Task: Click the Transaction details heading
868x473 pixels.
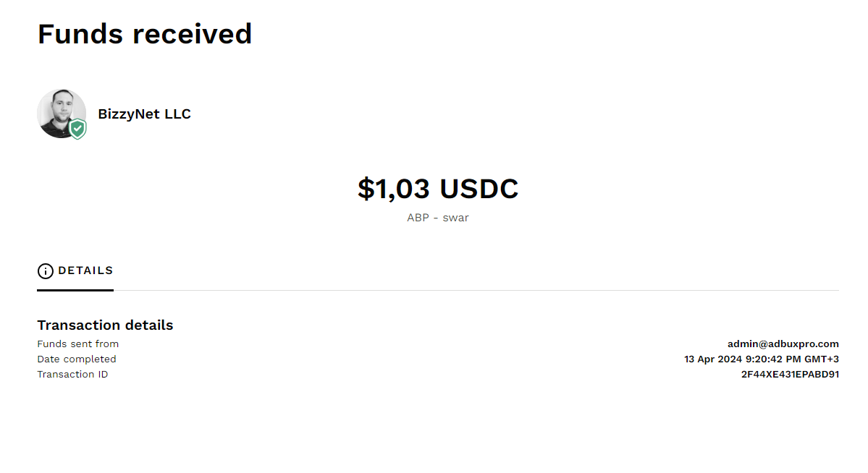Action: coord(105,325)
